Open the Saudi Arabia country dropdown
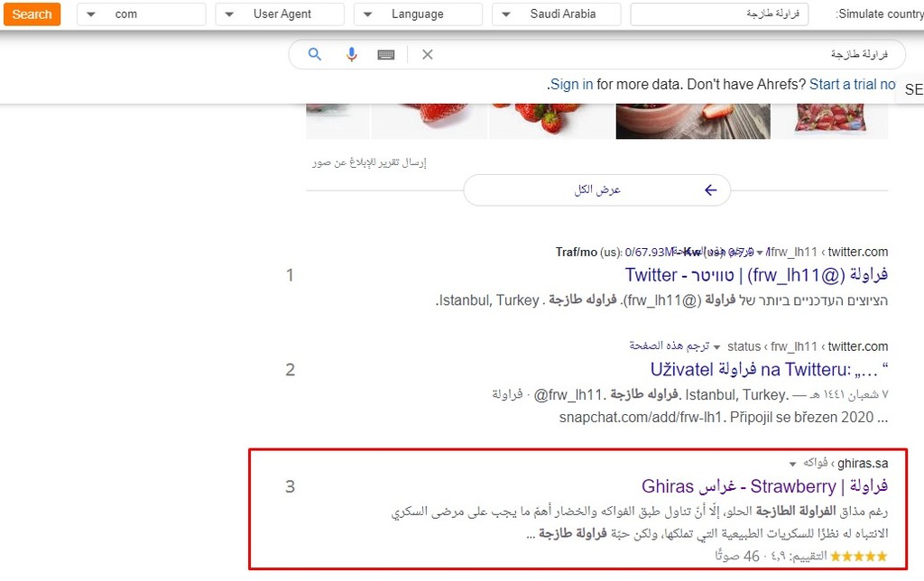 pos(556,14)
